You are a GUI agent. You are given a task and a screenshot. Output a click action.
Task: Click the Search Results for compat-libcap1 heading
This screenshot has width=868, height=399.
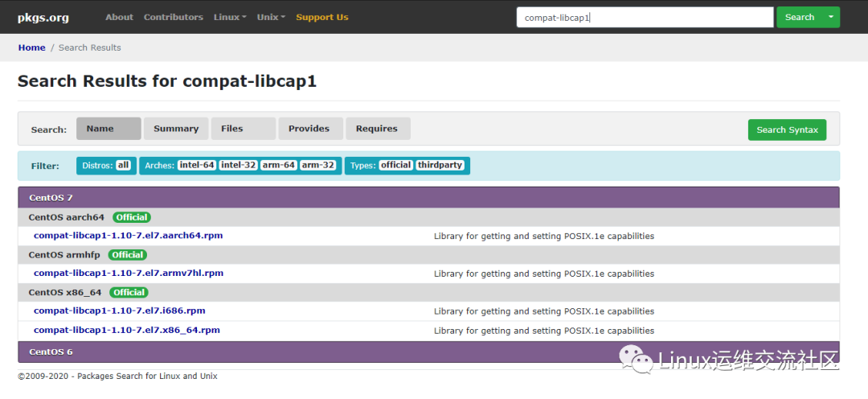pyautogui.click(x=167, y=81)
